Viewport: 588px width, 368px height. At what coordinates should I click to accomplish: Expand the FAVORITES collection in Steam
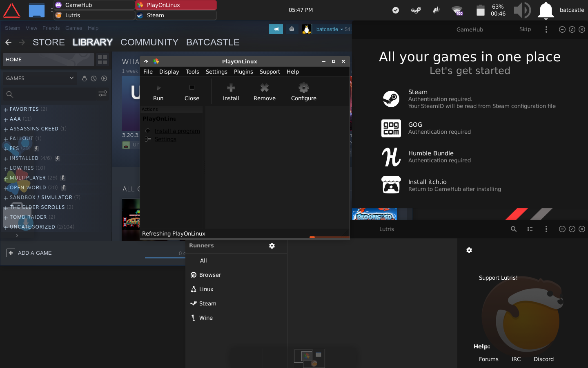6,110
